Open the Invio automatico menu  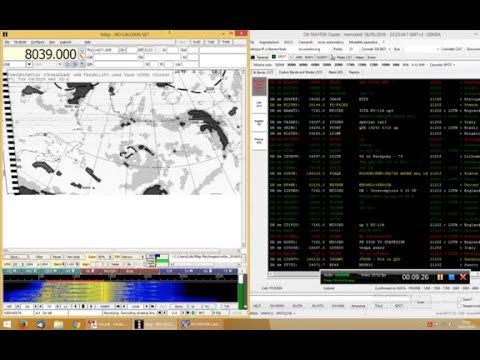(331, 42)
